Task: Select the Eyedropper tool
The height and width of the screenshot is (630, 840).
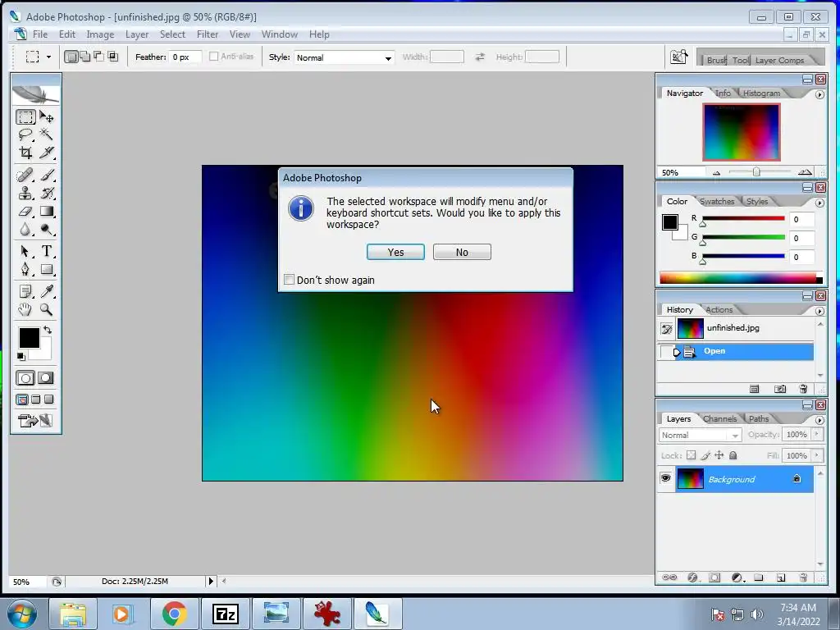Action: [x=47, y=291]
